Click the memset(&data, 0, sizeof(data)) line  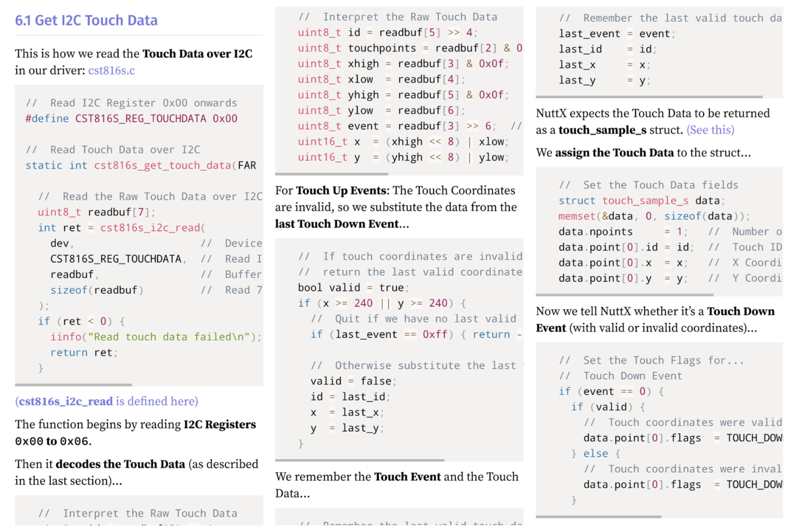click(x=654, y=216)
